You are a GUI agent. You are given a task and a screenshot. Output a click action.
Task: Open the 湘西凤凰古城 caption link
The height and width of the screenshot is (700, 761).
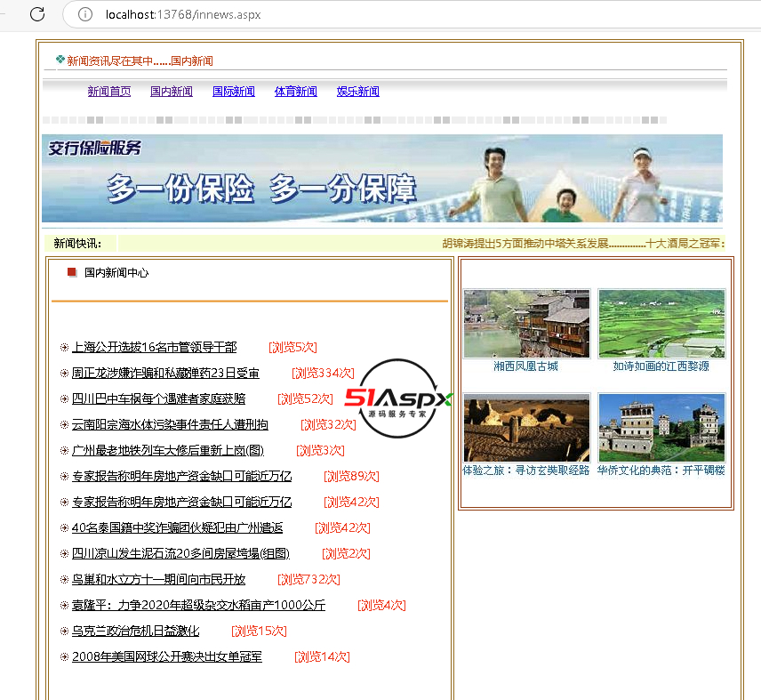[525, 366]
